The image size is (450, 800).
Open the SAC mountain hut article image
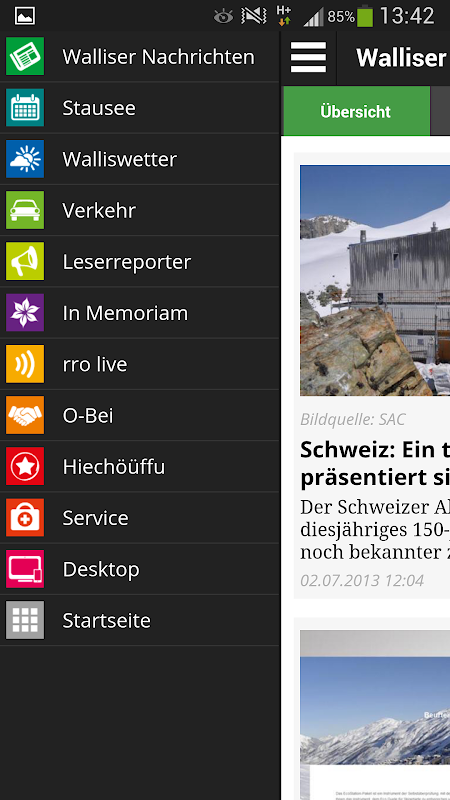pyautogui.click(x=375, y=281)
